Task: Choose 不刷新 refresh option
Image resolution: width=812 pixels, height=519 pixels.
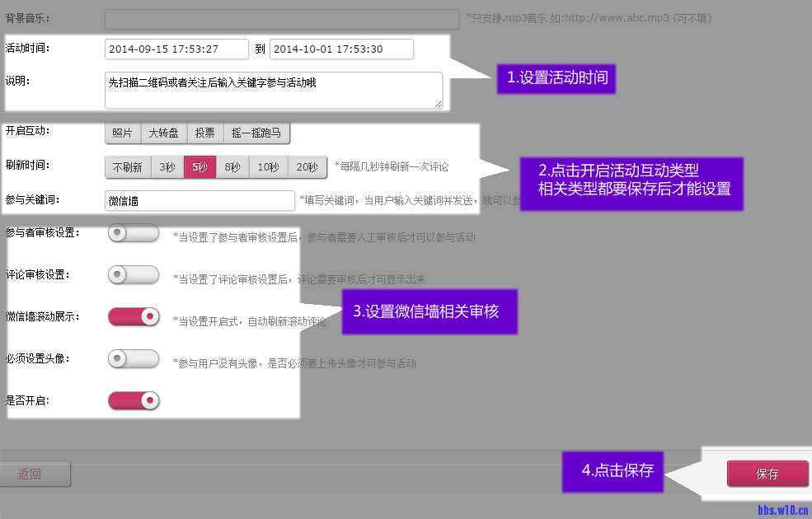Action: pyautogui.click(x=128, y=167)
